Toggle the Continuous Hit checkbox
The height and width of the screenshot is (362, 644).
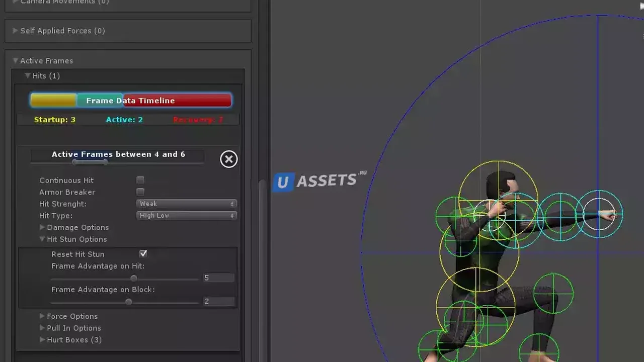click(140, 180)
